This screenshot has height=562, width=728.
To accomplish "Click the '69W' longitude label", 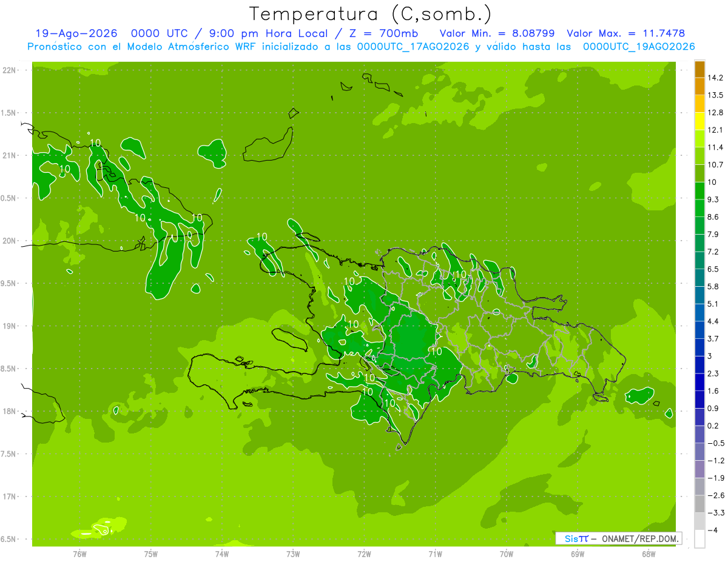I will click(x=578, y=554).
